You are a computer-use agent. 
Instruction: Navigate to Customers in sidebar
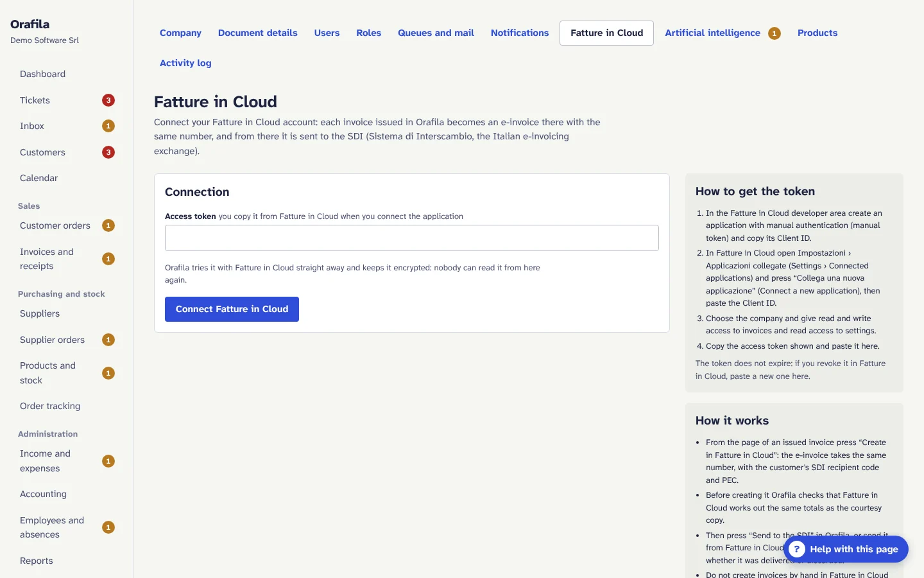66,152
